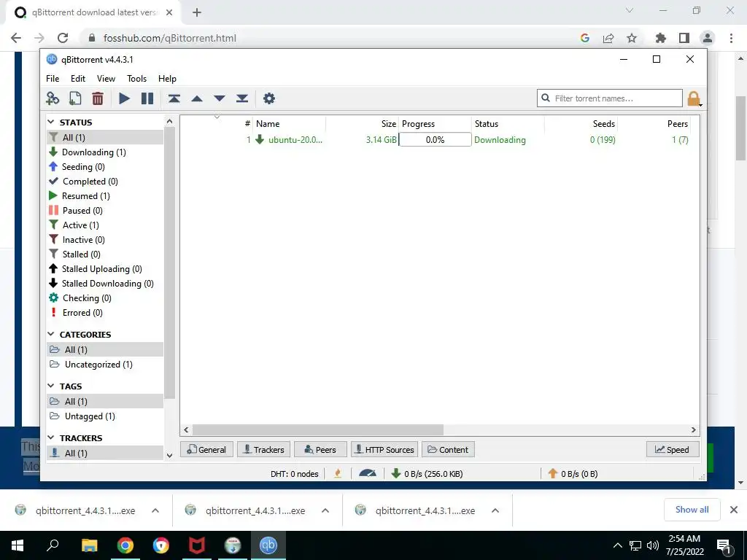Move torrent down in queue icon
This screenshot has height=560, width=747.
[220, 98]
